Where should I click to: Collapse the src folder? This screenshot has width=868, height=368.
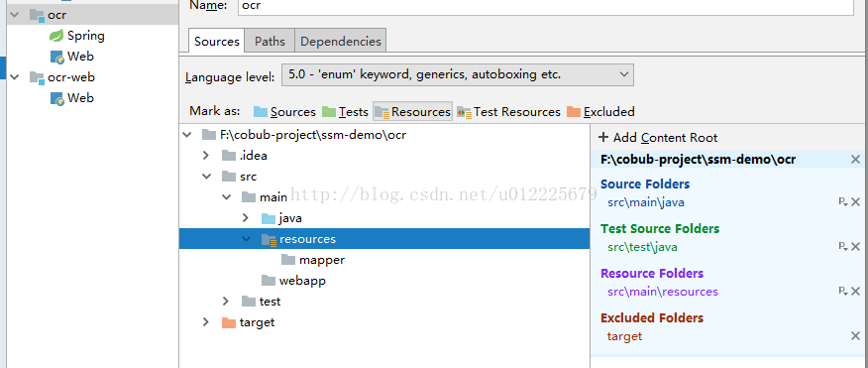click(206, 177)
